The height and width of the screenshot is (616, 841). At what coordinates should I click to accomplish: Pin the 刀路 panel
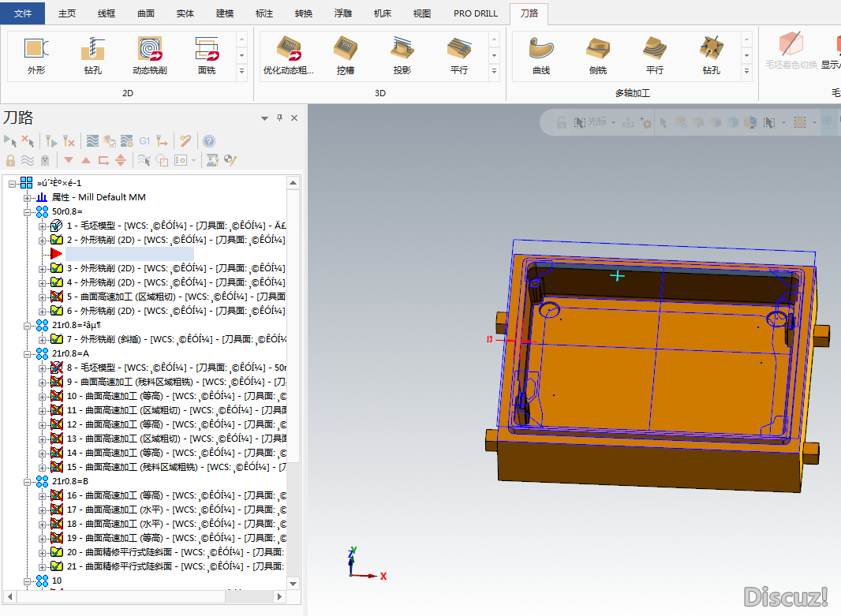[279, 118]
